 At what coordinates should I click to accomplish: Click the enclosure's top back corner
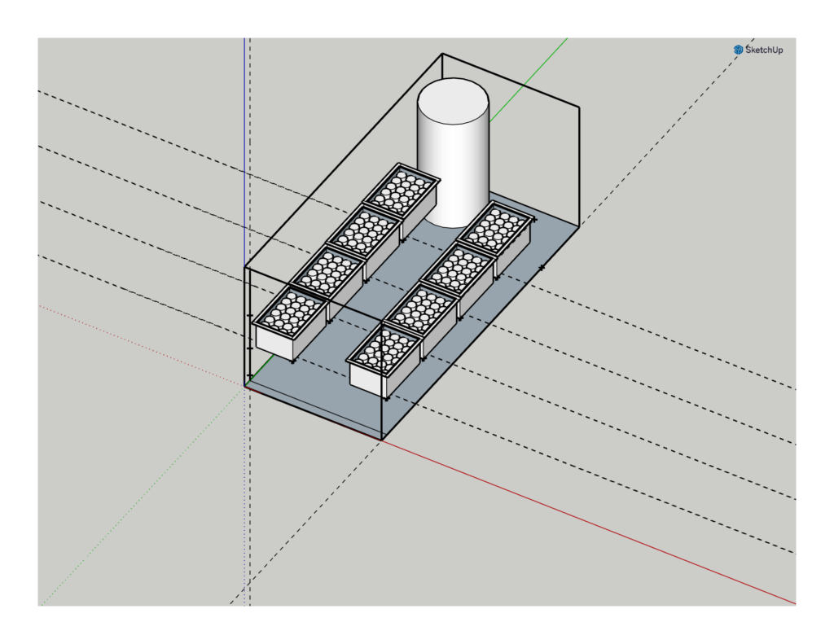click(x=442, y=54)
